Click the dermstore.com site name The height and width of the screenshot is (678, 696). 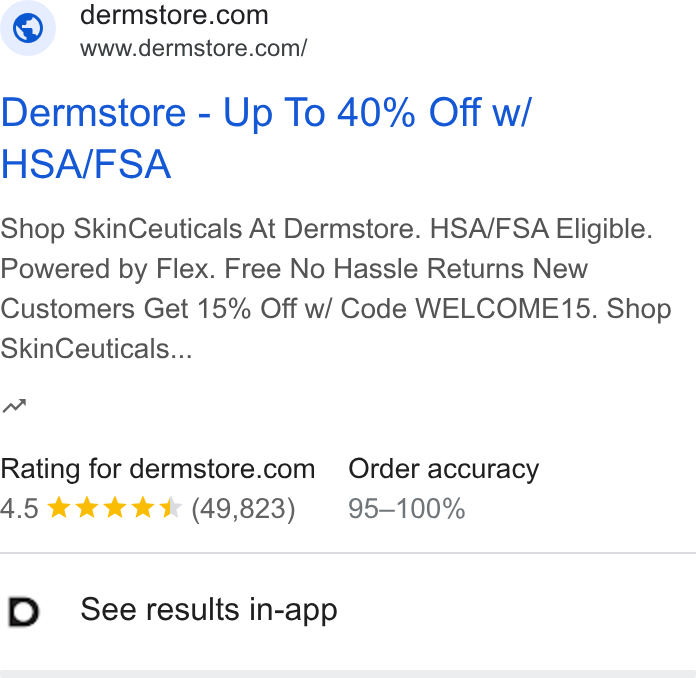pyautogui.click(x=174, y=15)
